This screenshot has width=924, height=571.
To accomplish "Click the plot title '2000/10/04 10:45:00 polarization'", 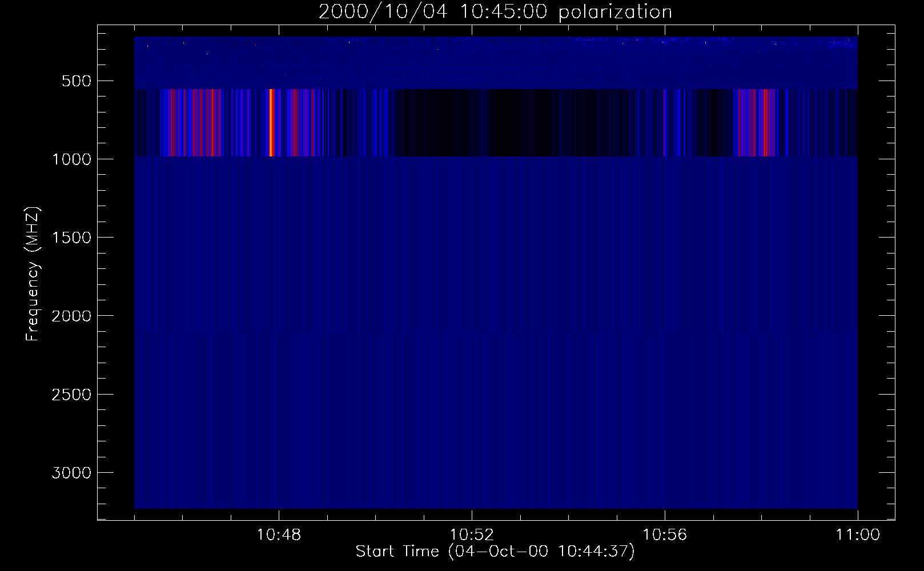I will [495, 12].
